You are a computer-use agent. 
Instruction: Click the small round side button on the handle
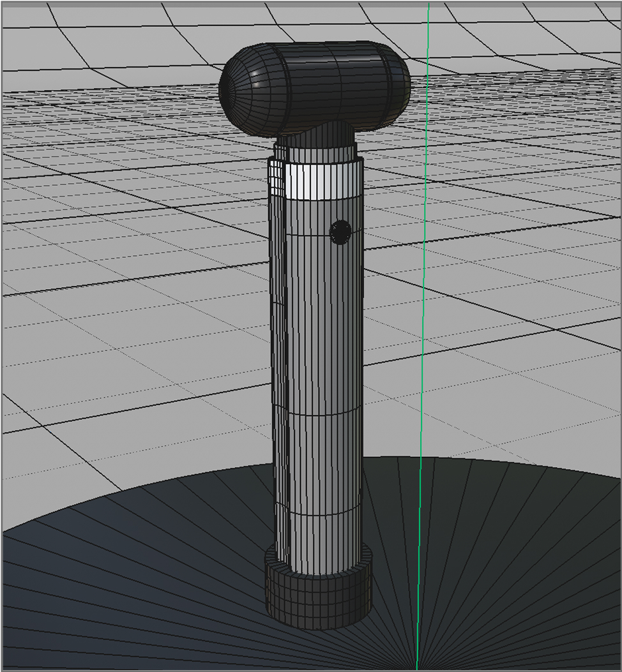[340, 232]
